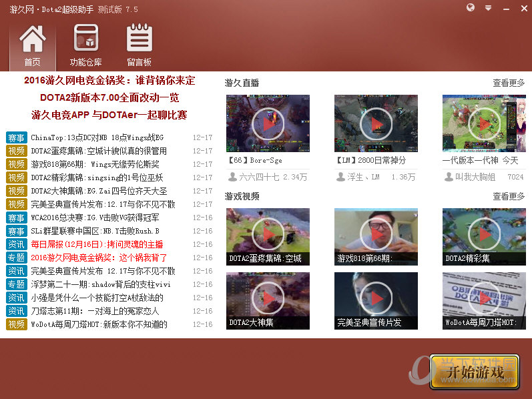Viewport: 532px width, 399px height.
Task: Minimize the Dota2超级助手 window
Action: click(x=506, y=9)
